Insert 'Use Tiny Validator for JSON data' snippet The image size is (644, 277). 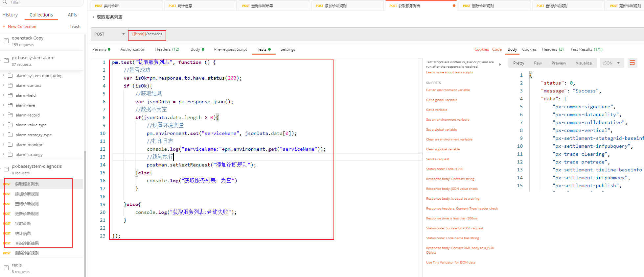450,263
